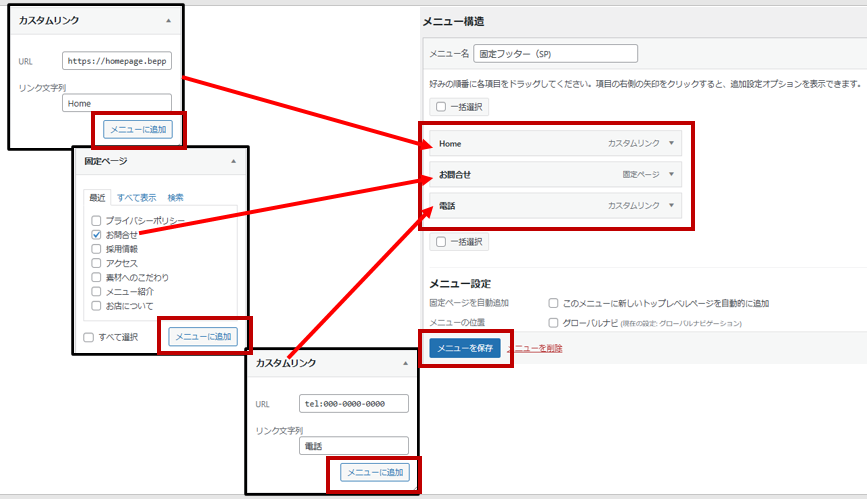Uncheck the お問合せ page checkbox
This screenshot has width=867, height=499.
click(96, 234)
